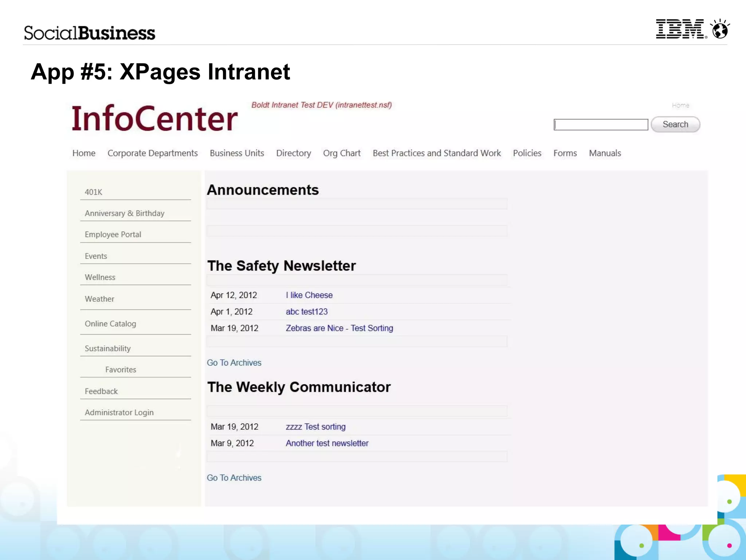Screen dimensions: 746x560
Task: Open the Business Units menu
Action: 237,153
